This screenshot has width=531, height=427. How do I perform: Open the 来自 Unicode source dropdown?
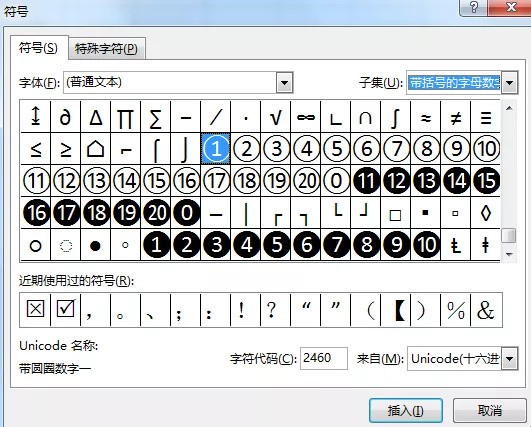coord(509,358)
